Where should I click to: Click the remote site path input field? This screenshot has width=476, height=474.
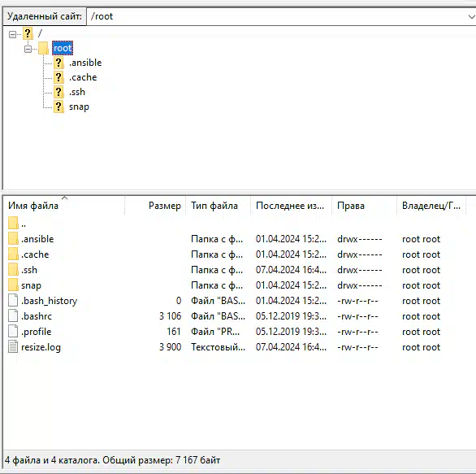[x=277, y=17]
